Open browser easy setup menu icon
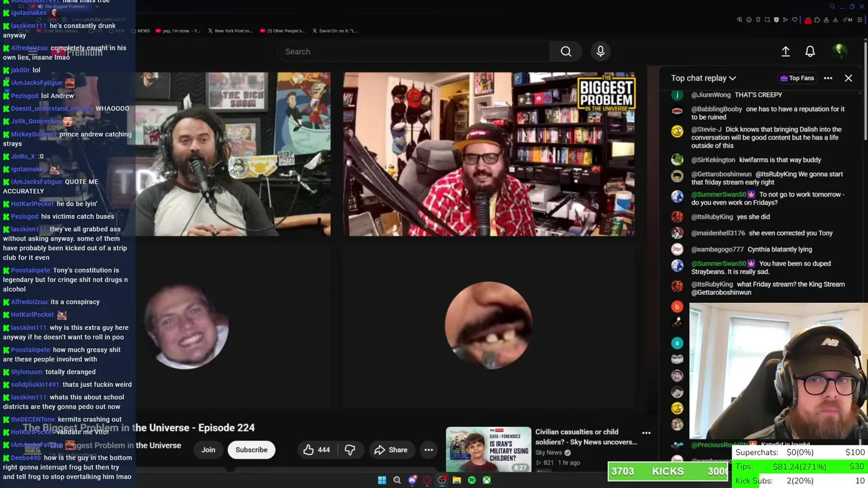 [860, 20]
